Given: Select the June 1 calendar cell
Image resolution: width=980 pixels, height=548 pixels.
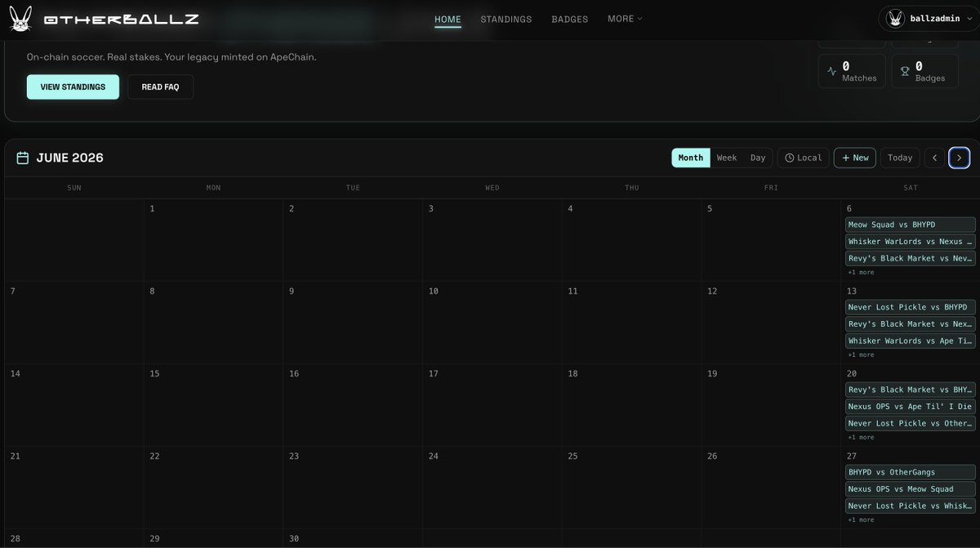Looking at the screenshot, I should (213, 240).
